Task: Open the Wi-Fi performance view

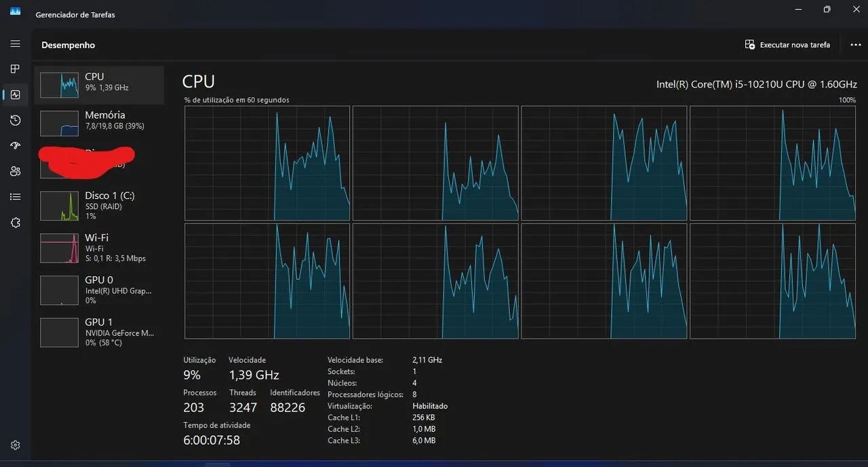Action: (x=99, y=247)
